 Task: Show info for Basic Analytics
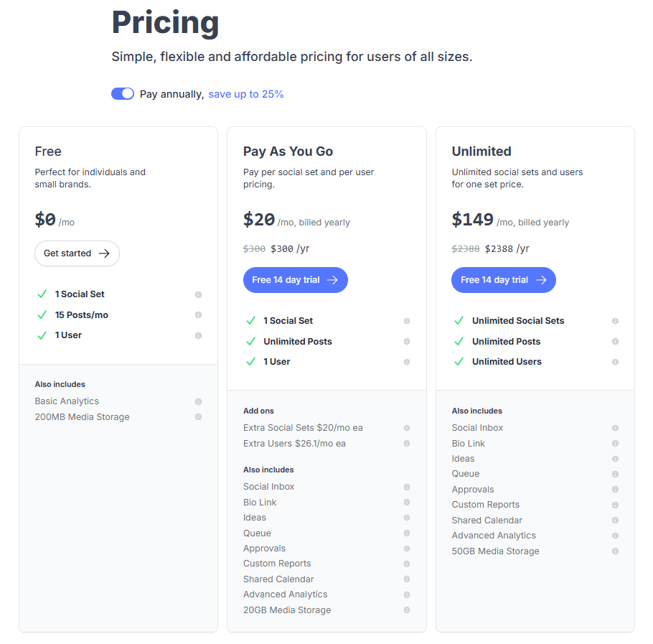tap(199, 401)
